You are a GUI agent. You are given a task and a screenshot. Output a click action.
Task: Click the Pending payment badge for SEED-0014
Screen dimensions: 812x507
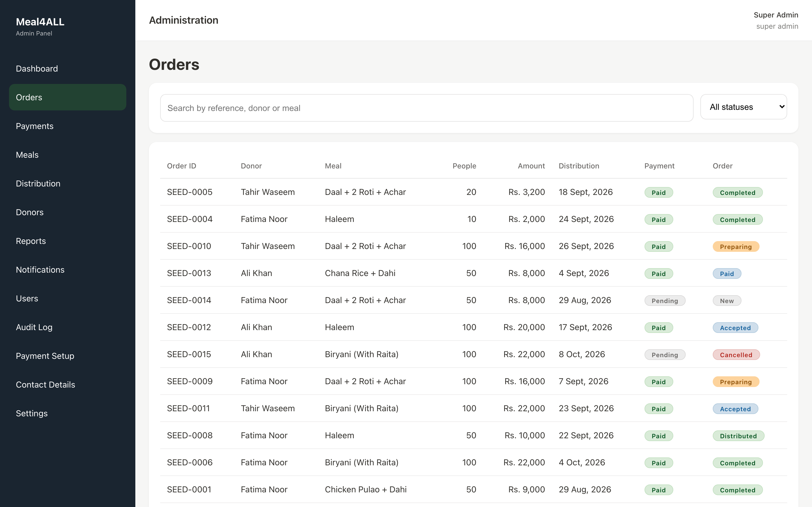(x=665, y=301)
